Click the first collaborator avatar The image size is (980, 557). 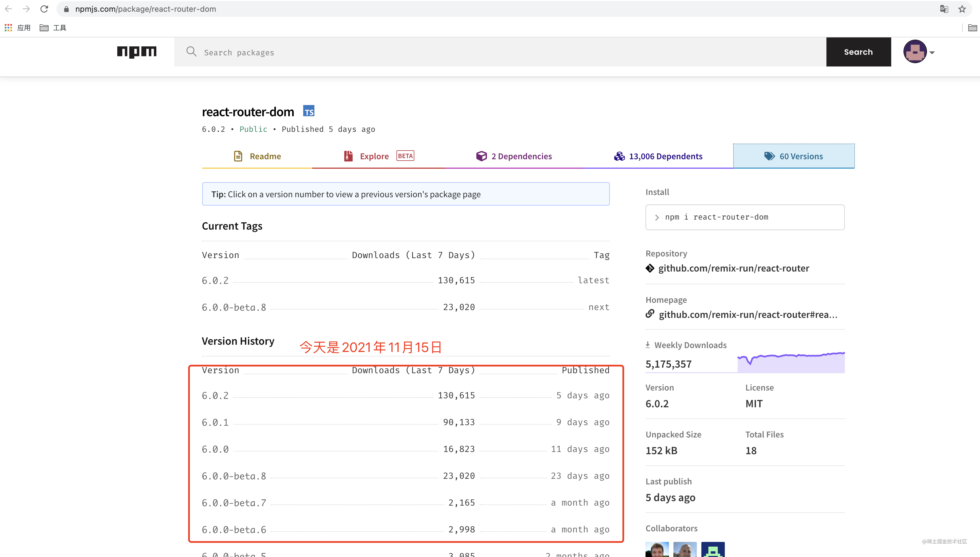657,549
